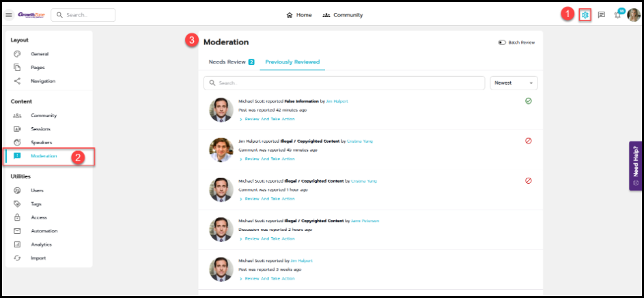
Task: Expand Review And Take Action for Jim Halpert's report
Action: (x=269, y=159)
